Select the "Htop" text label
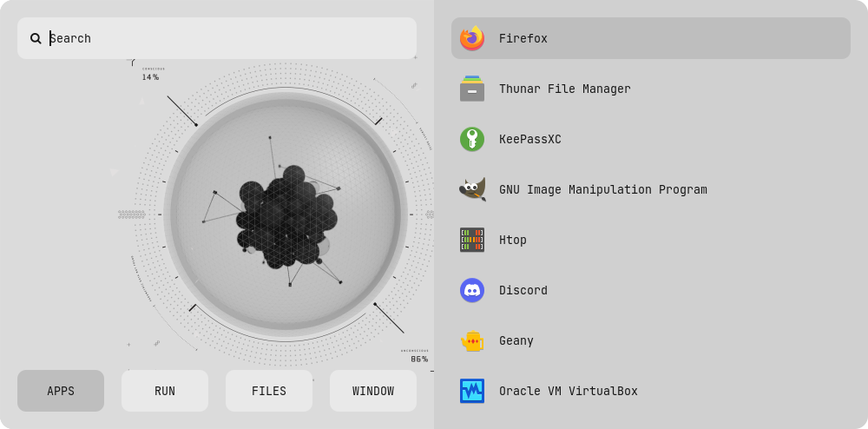868x429 pixels. click(x=512, y=240)
